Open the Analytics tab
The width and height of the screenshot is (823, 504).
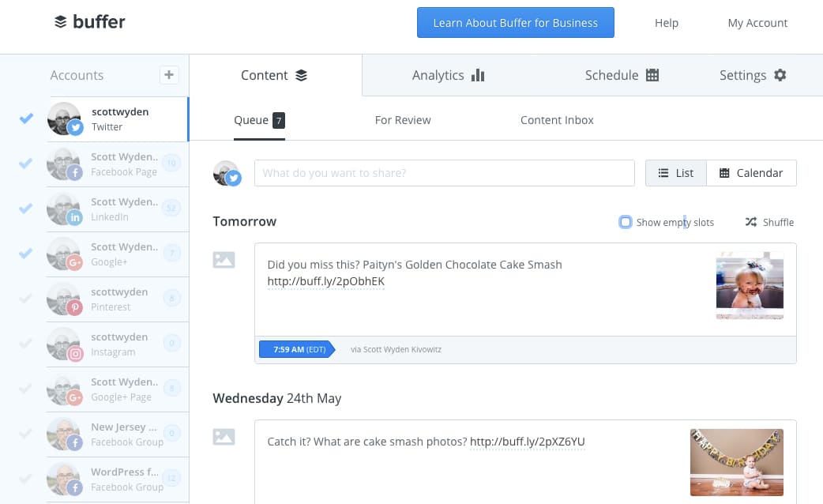(449, 75)
